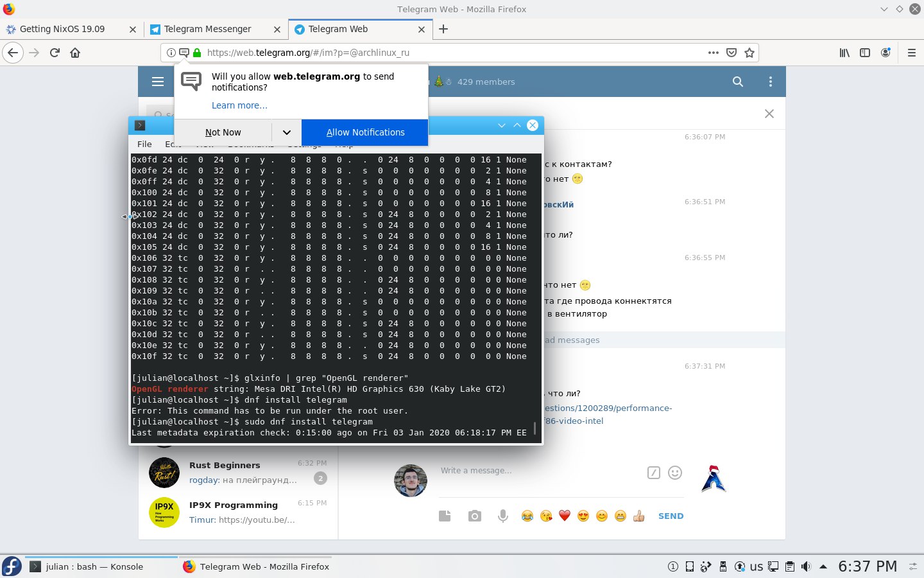This screenshot has height=578, width=924.
Task: Open the clock showing 6:37 PM
Action: pos(868,566)
